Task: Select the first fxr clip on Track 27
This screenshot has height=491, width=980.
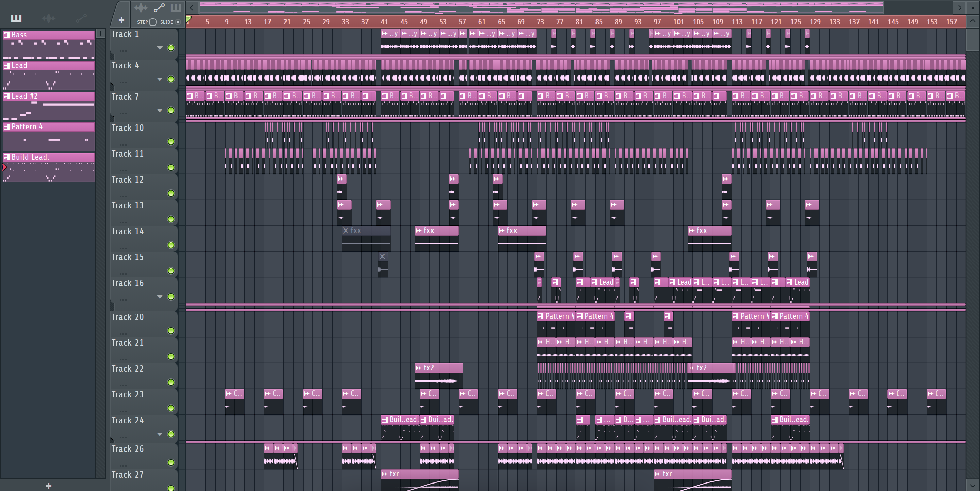Action: [419, 479]
